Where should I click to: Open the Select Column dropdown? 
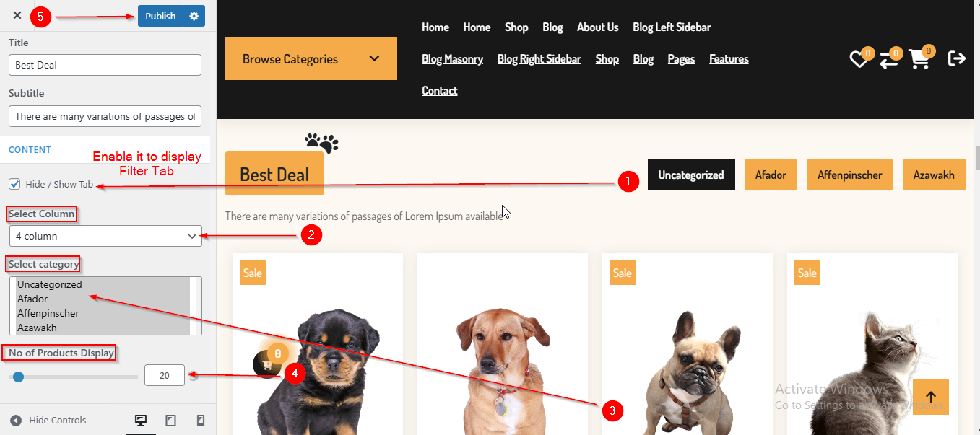tap(105, 236)
